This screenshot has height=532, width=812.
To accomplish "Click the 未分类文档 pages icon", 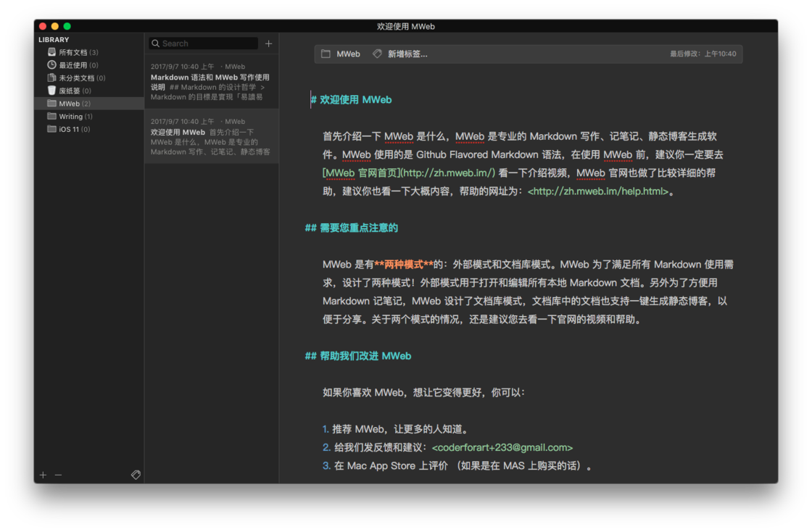I will tap(51, 78).
